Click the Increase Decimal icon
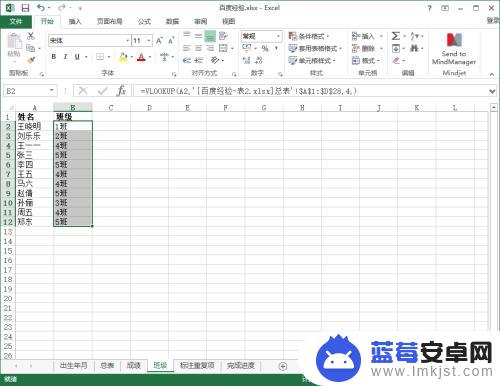 pos(246,60)
